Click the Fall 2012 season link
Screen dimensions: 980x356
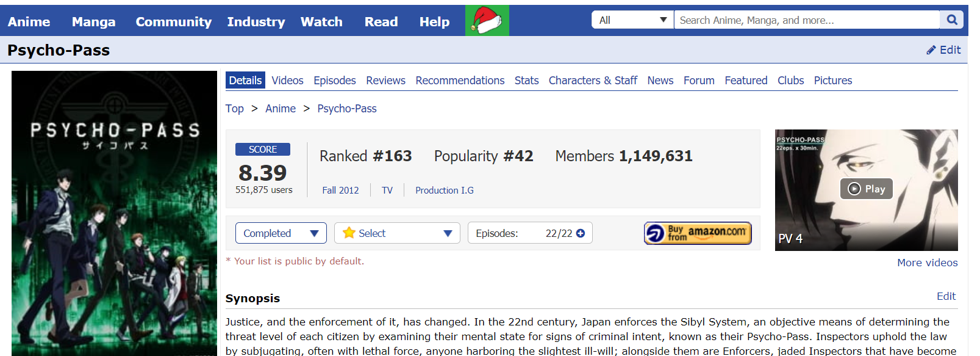click(x=340, y=191)
